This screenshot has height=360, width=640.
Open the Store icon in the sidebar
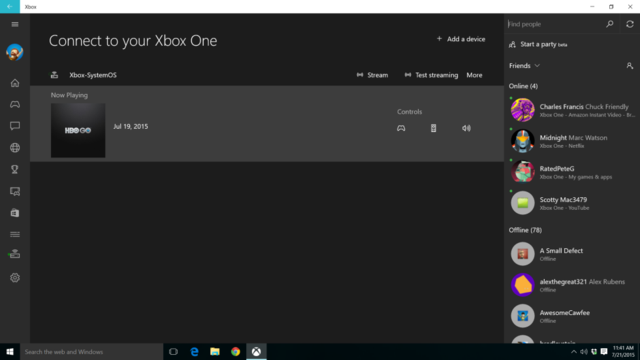15,213
